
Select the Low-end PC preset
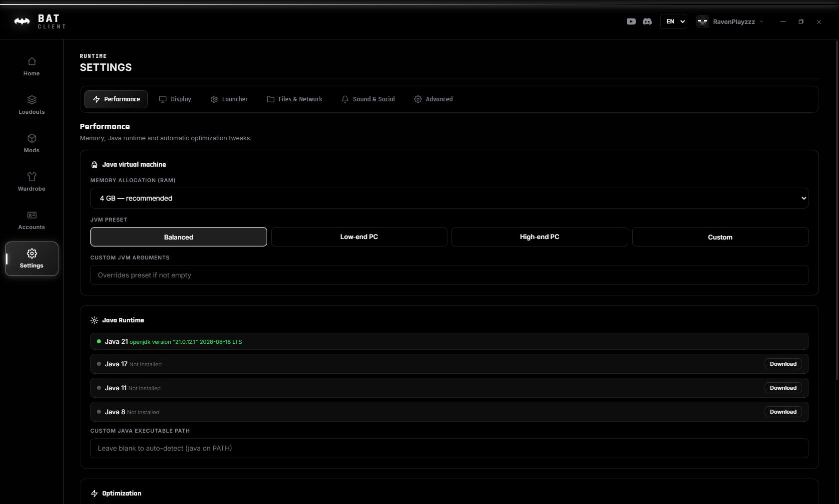click(x=359, y=237)
